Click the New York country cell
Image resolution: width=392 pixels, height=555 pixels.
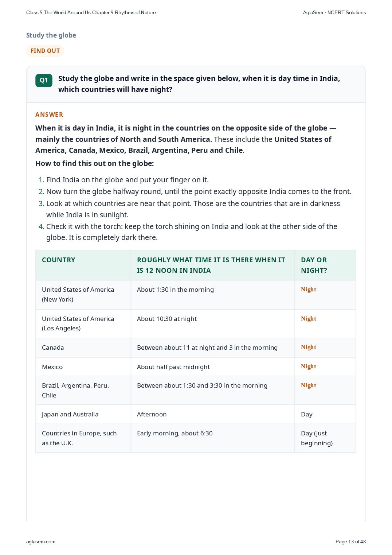point(83,295)
